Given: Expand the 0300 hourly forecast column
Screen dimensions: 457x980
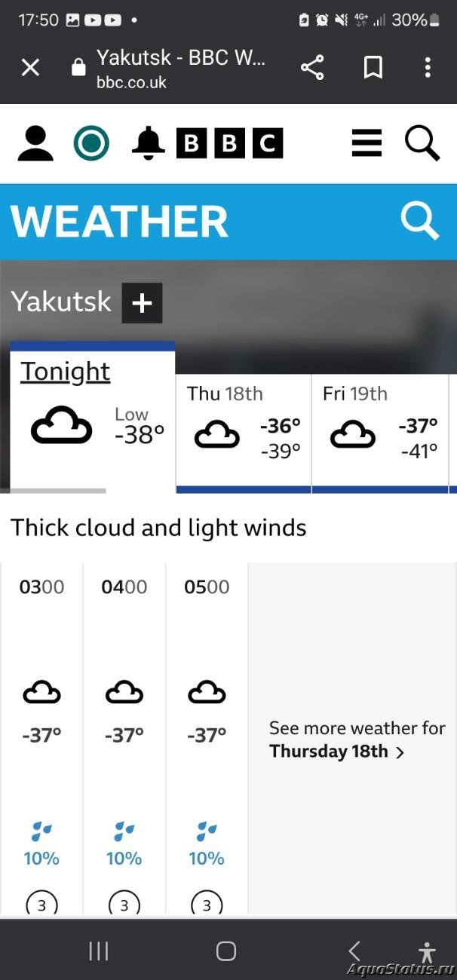Looking at the screenshot, I should pos(41,739).
